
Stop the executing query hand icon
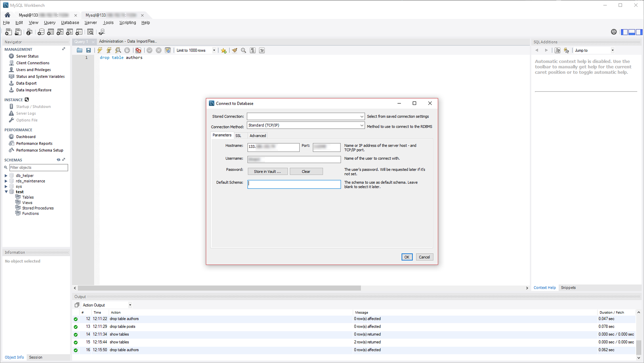tap(127, 50)
